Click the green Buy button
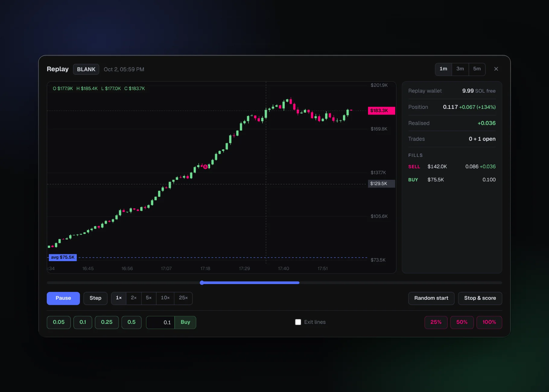This screenshot has height=392, width=549. [185, 322]
